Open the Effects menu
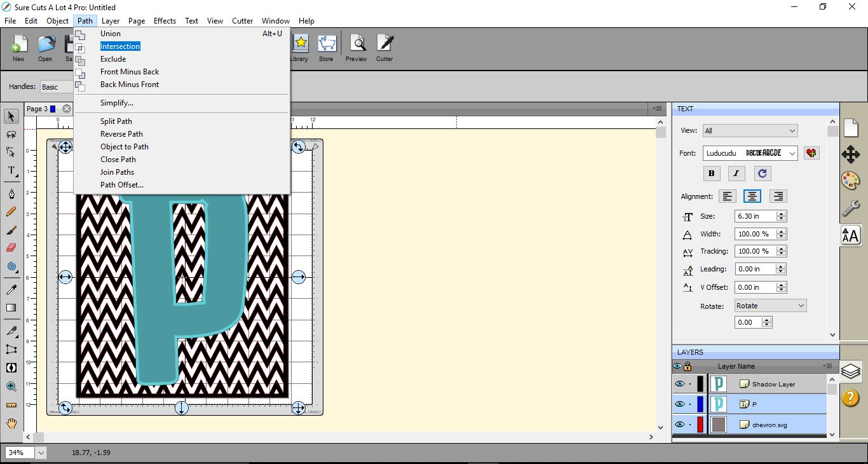This screenshot has width=868, height=464. click(165, 21)
